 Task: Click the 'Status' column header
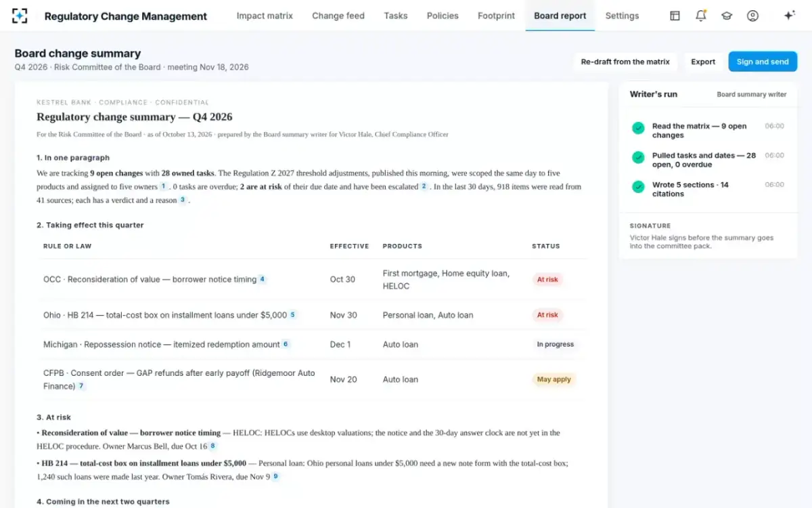point(546,246)
